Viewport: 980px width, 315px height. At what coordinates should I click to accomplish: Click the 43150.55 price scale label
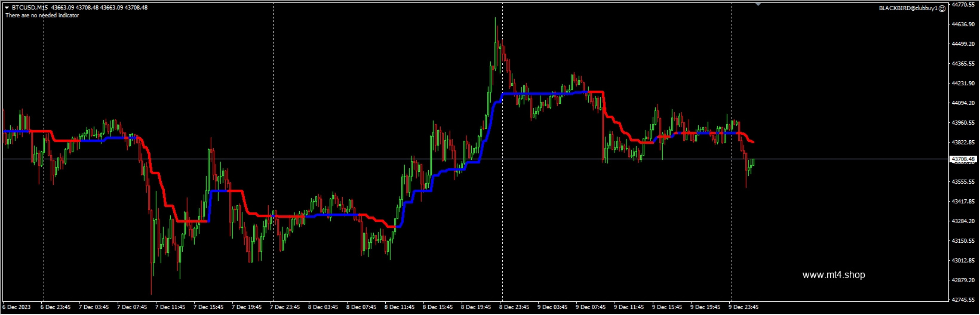(963, 241)
